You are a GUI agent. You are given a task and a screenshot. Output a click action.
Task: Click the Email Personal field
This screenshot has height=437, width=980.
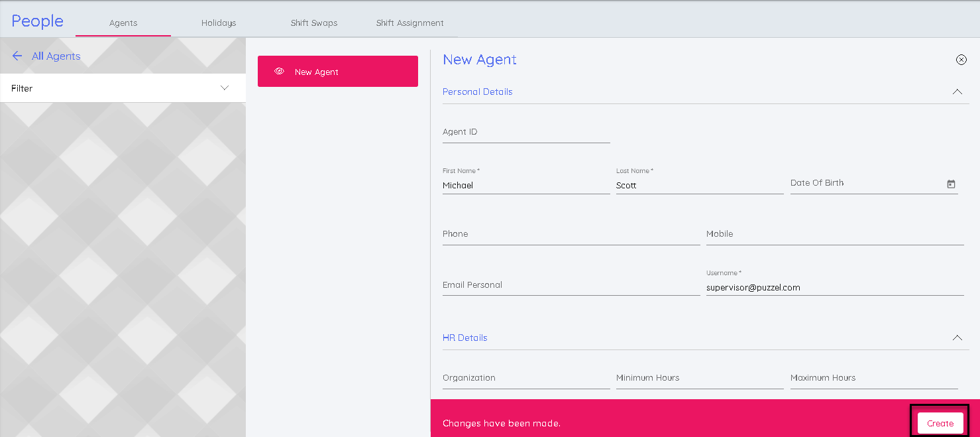pos(571,286)
